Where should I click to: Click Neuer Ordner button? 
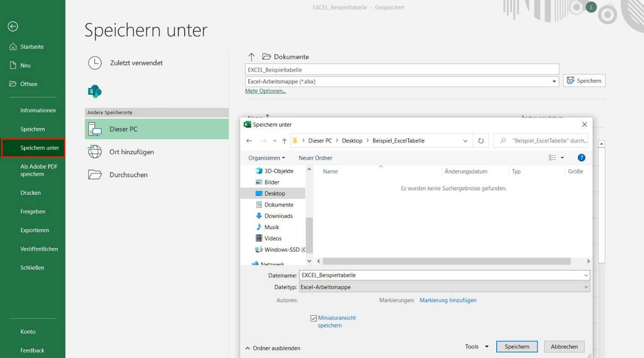click(315, 158)
